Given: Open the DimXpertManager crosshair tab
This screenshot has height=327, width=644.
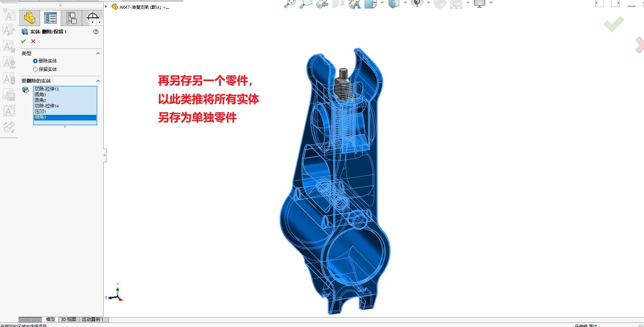Looking at the screenshot, I should pos(92,17).
